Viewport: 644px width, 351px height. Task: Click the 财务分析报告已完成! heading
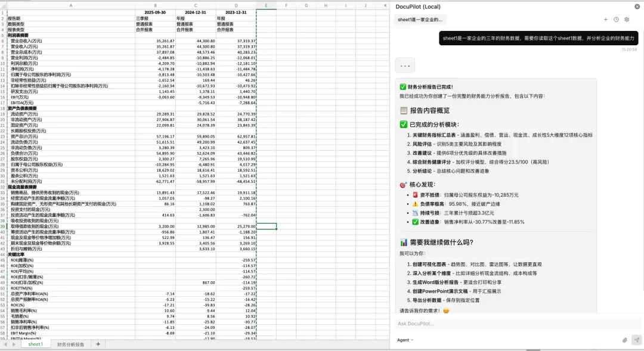[426, 87]
